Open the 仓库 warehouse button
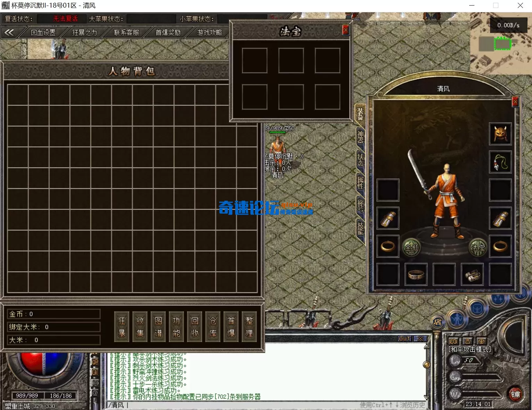 coord(213,327)
